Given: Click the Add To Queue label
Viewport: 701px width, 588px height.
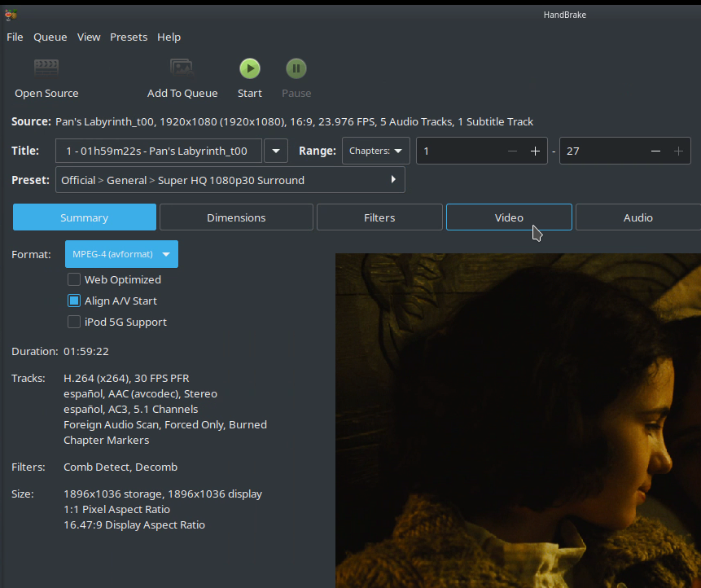Looking at the screenshot, I should tap(182, 94).
